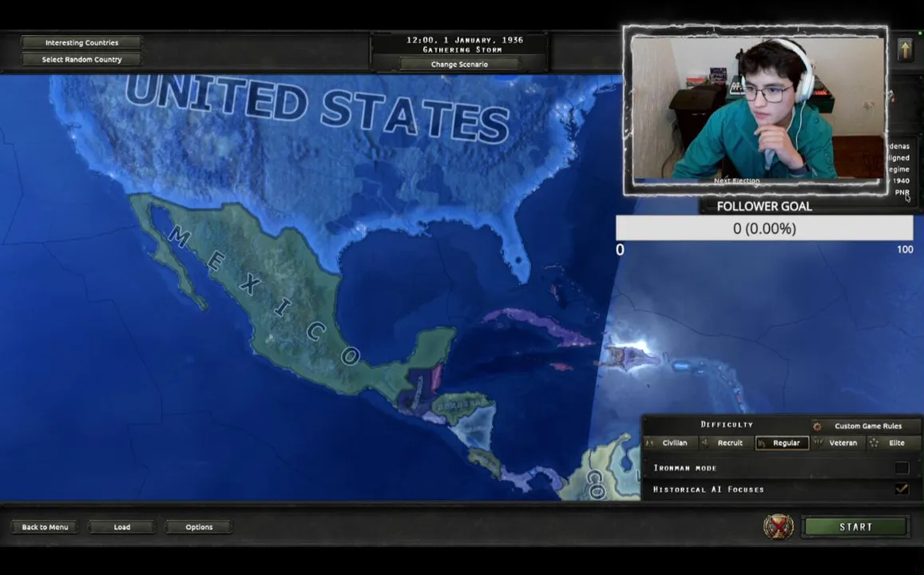Select Costa Rica on the map
This screenshot has height=575, width=924.
tap(486, 462)
